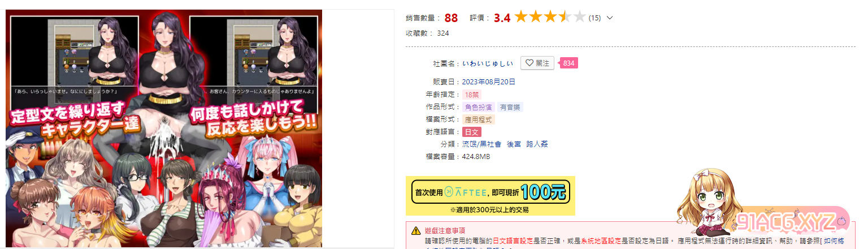Click the yellow warning triangle icon
The width and height of the screenshot is (868, 249).
(x=416, y=231)
